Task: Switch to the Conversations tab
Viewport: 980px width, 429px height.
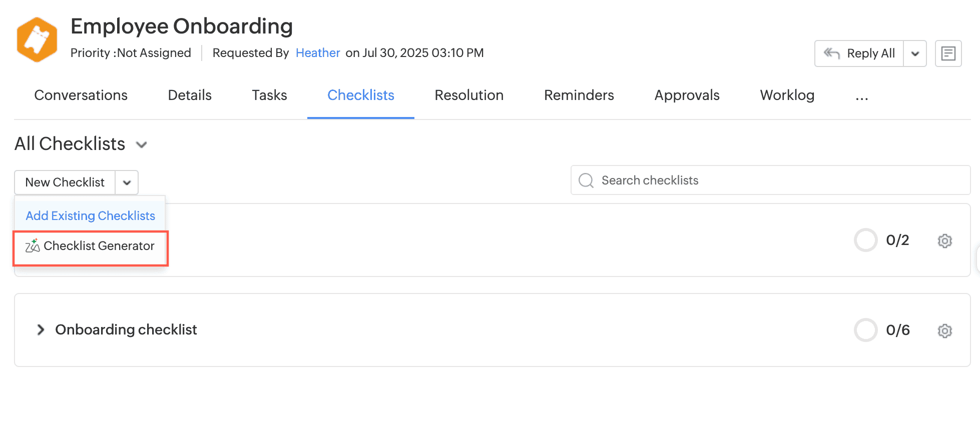Action: coord(81,95)
